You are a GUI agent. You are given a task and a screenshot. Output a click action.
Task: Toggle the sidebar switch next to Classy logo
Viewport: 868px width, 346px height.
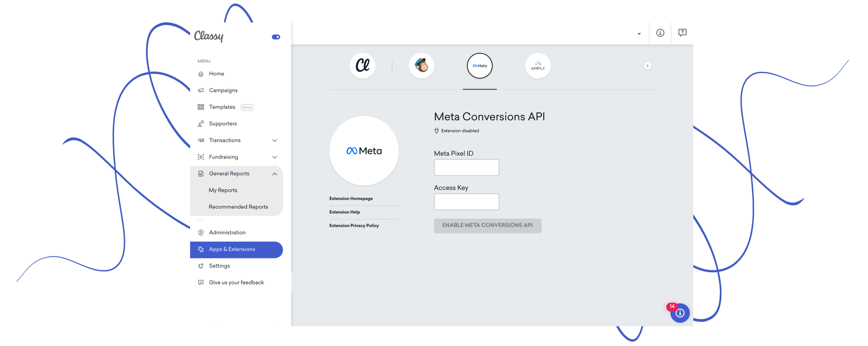(x=276, y=37)
